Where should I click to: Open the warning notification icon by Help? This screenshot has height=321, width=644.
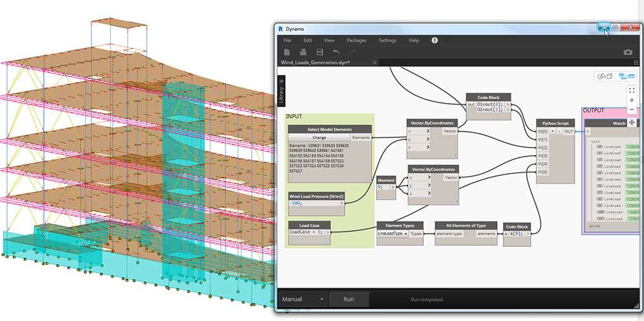tap(435, 40)
